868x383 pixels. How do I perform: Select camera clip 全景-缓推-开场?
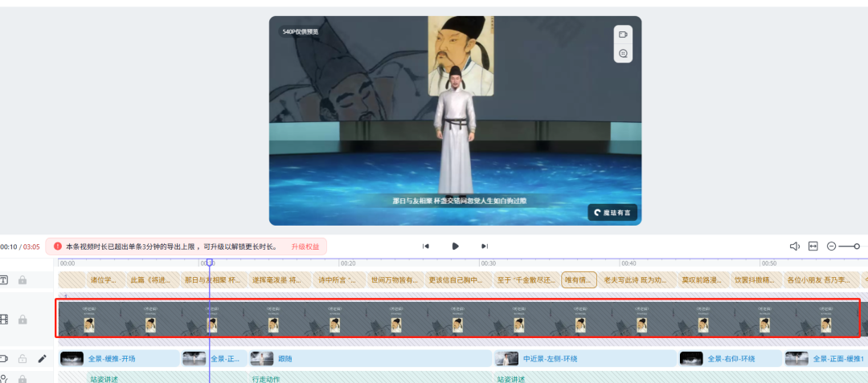[119, 359]
